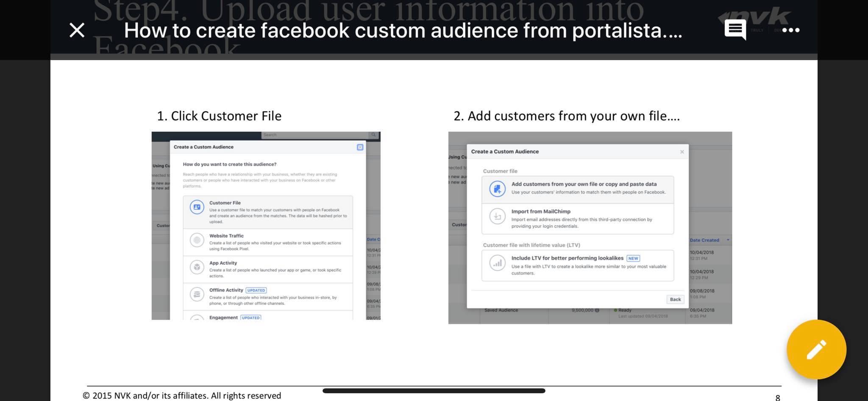Select the App Activity option
Screen dimensions: 868x401
point(268,269)
